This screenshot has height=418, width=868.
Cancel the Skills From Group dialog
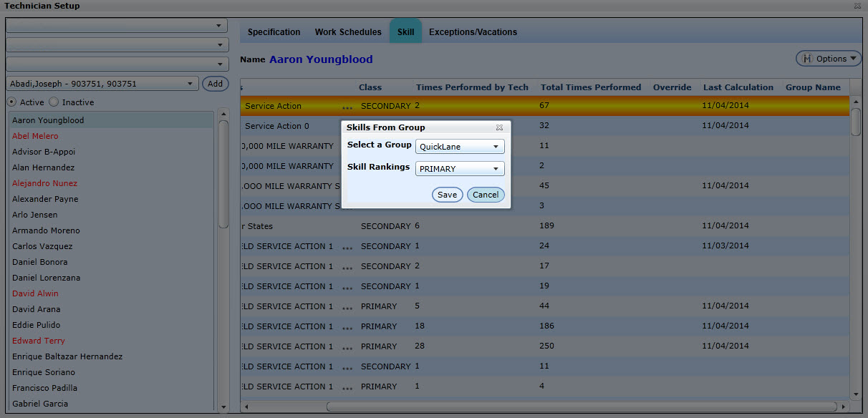[486, 195]
